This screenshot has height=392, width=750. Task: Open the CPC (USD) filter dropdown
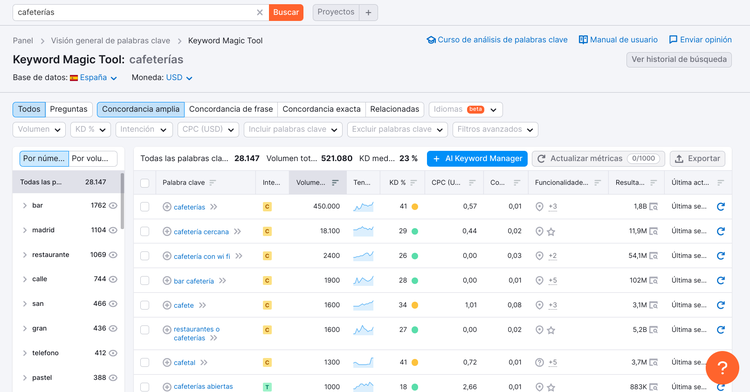208,130
